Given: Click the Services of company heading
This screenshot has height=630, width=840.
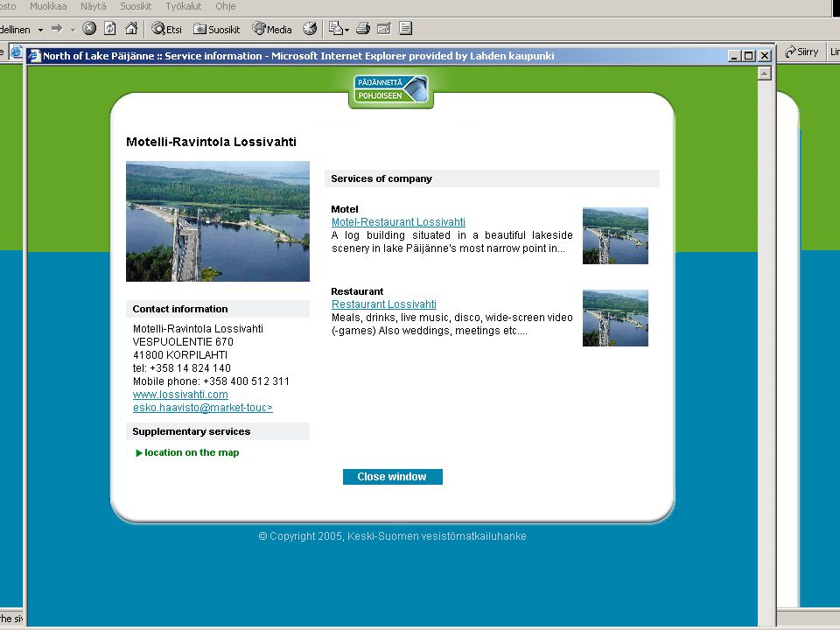Looking at the screenshot, I should coord(381,178).
